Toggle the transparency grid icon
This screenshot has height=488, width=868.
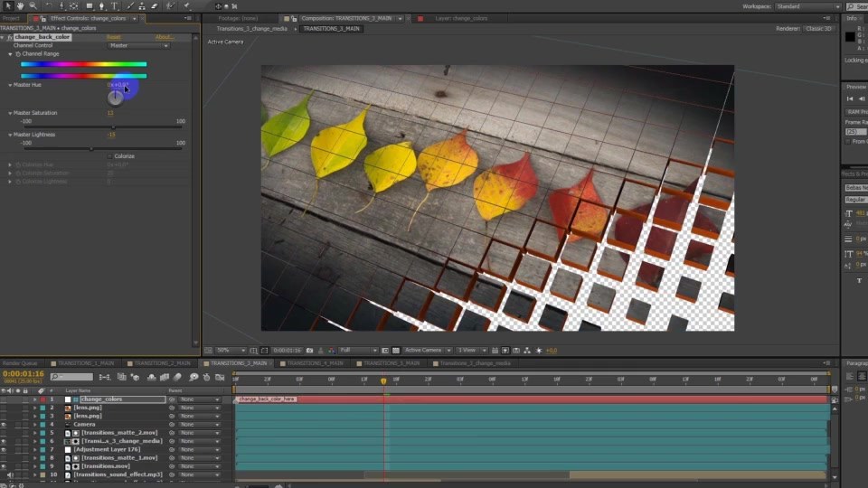pyautogui.click(x=396, y=351)
